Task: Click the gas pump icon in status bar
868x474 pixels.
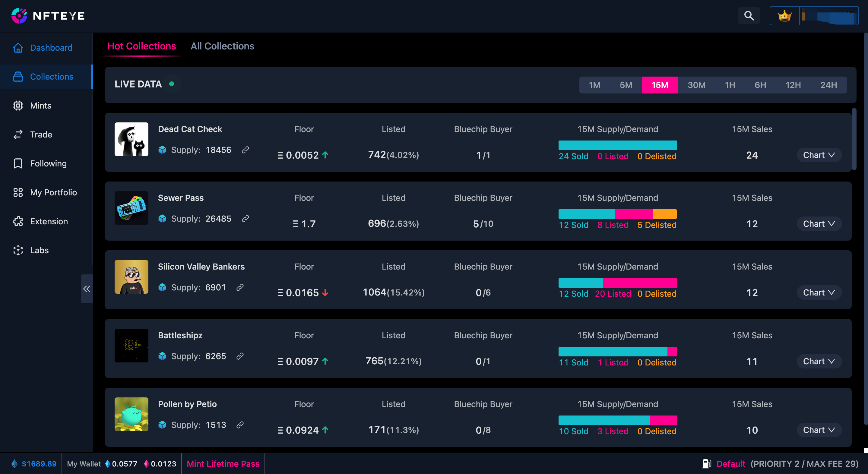Action: 706,464
